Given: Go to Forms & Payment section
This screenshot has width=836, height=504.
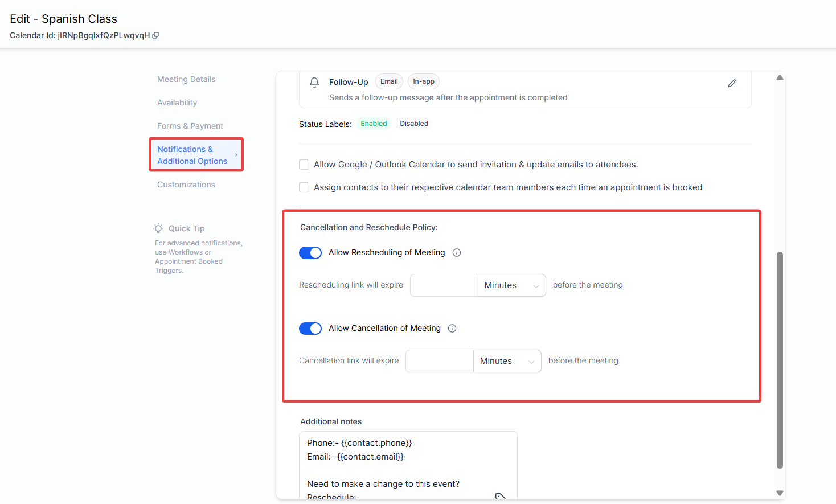Looking at the screenshot, I should [190, 126].
